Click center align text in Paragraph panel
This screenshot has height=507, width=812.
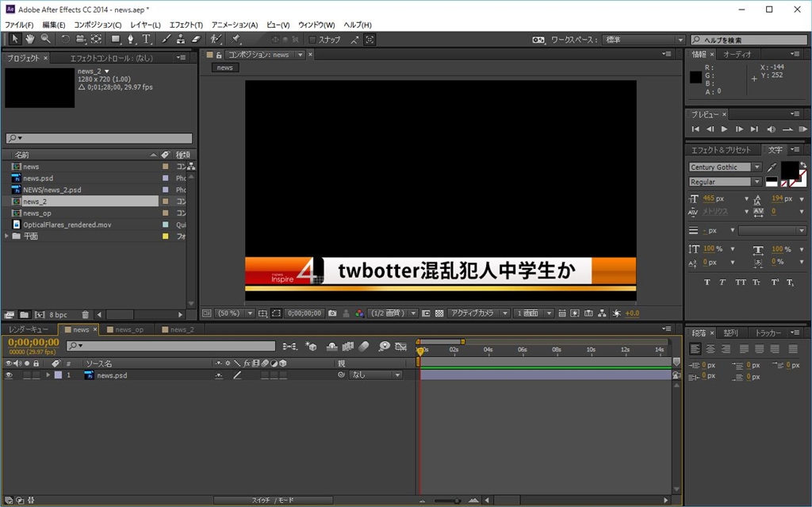click(x=710, y=349)
